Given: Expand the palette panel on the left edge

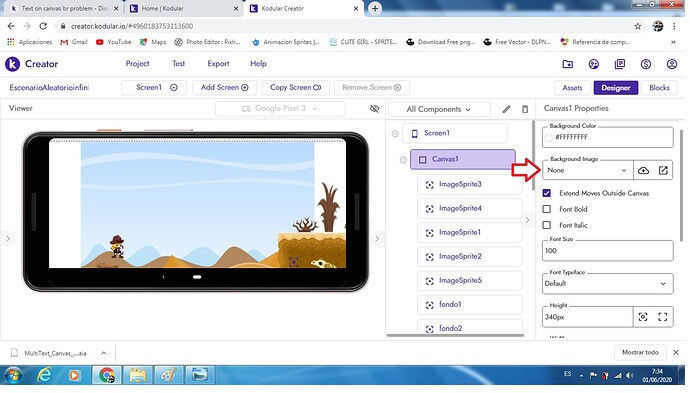Looking at the screenshot, I should [7, 239].
